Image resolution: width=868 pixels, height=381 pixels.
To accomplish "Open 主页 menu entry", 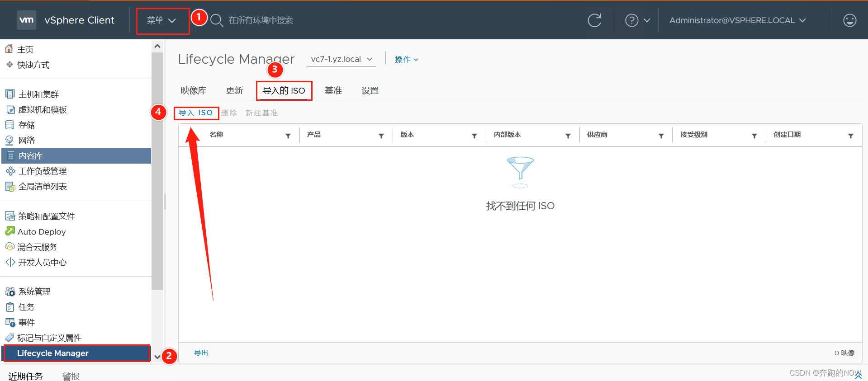I will tap(25, 49).
